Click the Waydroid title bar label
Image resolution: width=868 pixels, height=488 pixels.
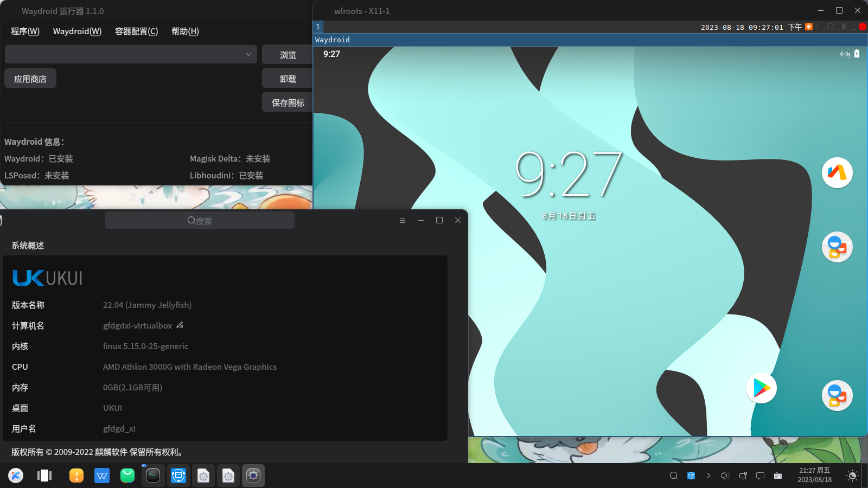333,40
